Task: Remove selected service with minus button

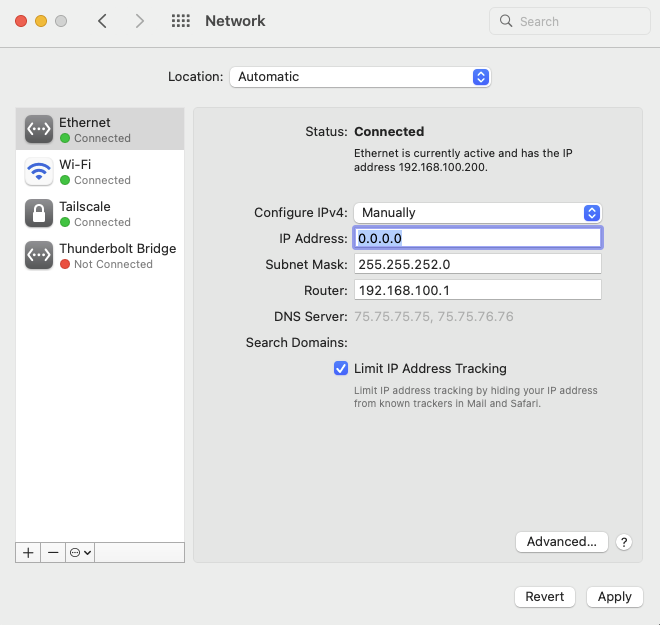Action: pos(53,553)
